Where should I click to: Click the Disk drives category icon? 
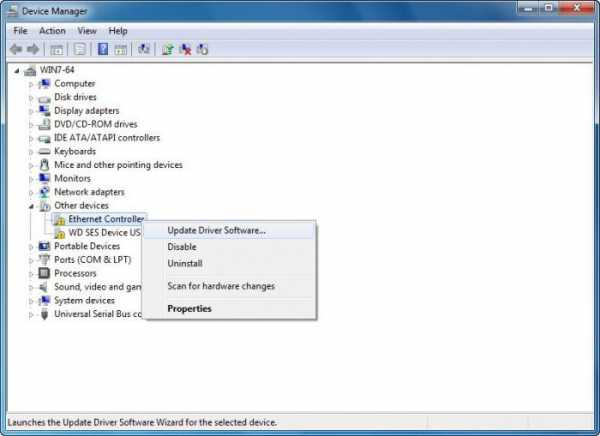(x=44, y=98)
